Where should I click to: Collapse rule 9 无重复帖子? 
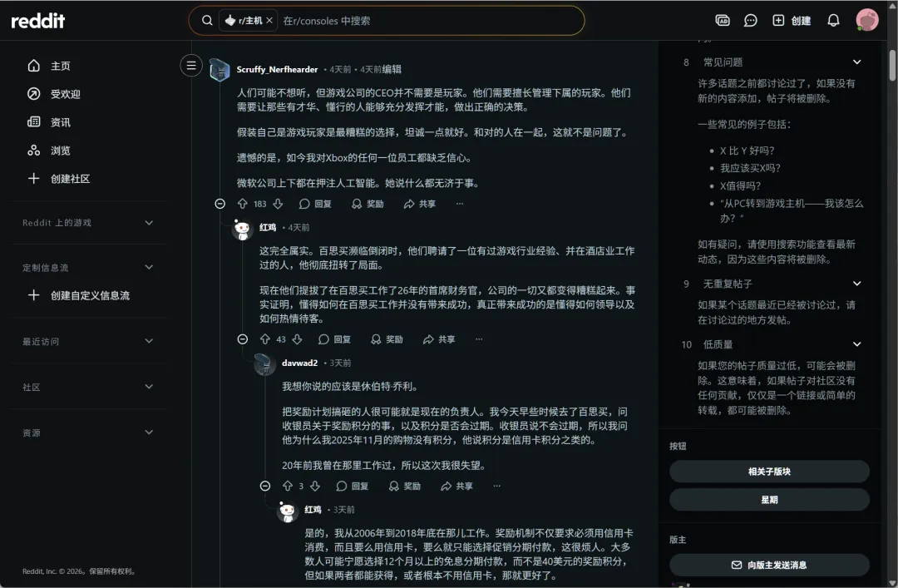click(856, 284)
